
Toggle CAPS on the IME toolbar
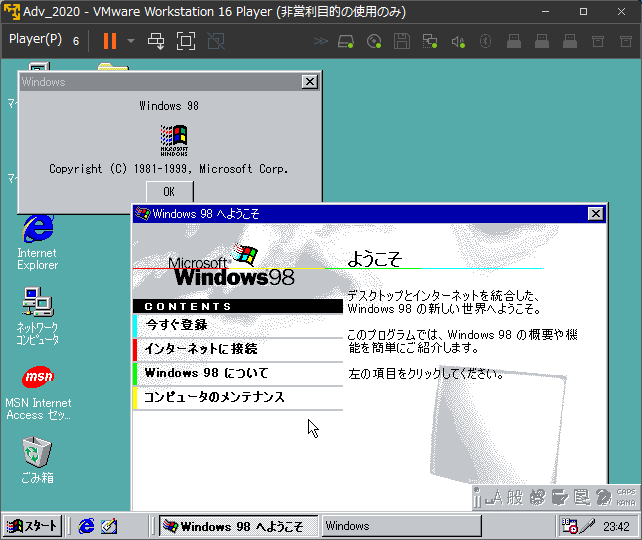click(626, 492)
